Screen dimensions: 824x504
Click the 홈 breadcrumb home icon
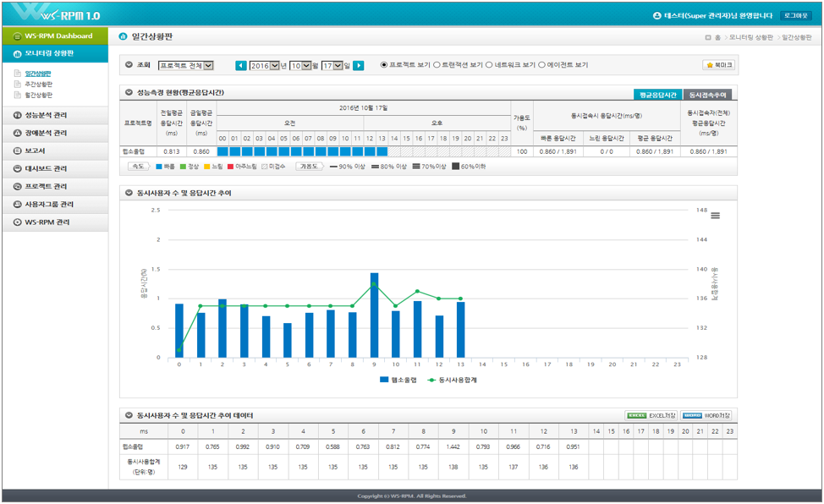[x=708, y=37]
